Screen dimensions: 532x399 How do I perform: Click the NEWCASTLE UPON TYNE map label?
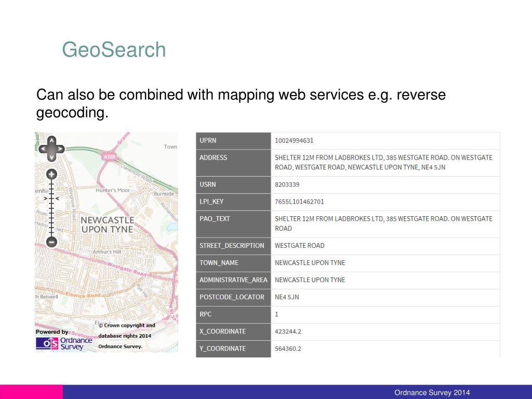[x=107, y=224]
